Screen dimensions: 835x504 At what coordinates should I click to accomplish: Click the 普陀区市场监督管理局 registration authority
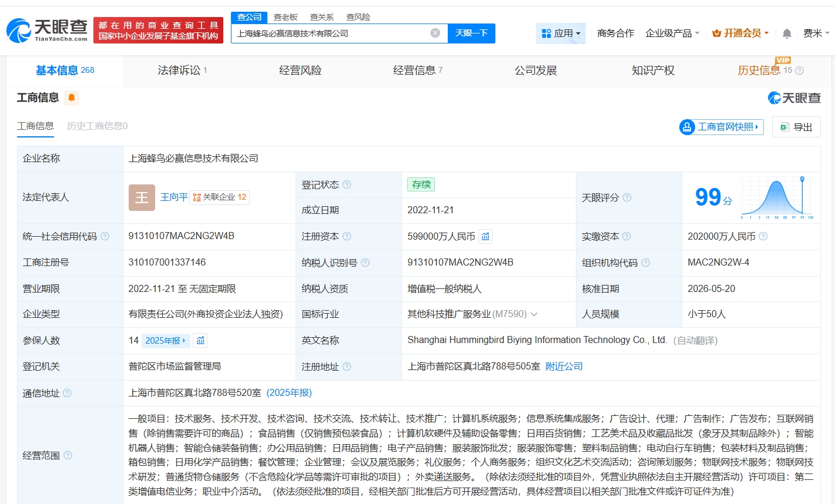175,366
